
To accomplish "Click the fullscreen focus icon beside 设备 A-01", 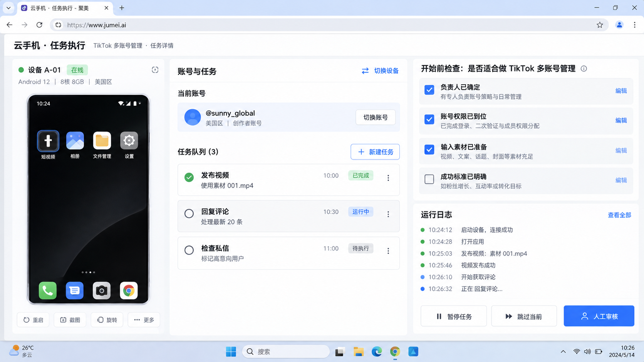I will pos(155,70).
